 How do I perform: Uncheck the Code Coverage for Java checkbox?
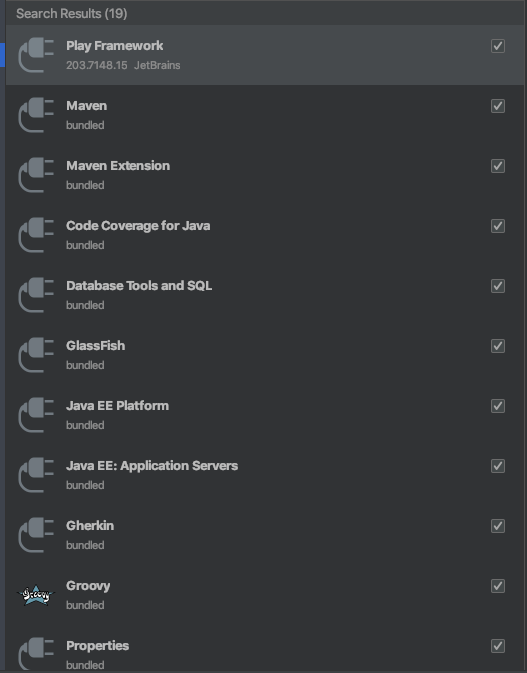498,226
